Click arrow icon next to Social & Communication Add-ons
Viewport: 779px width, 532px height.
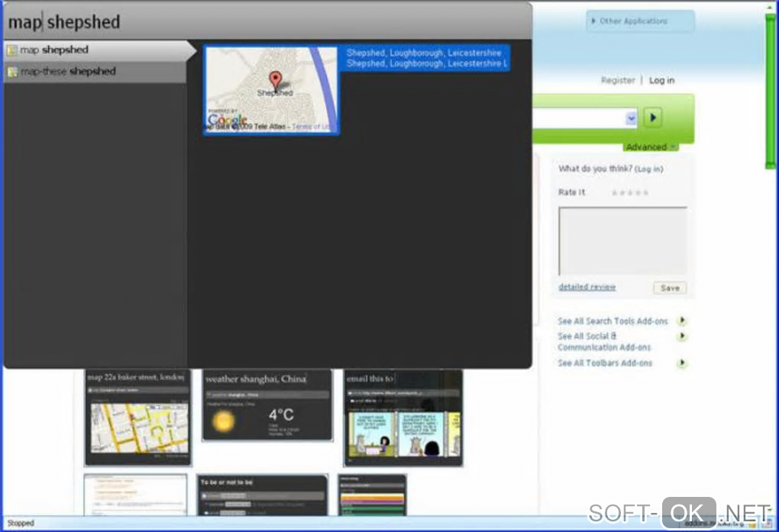pos(682,337)
